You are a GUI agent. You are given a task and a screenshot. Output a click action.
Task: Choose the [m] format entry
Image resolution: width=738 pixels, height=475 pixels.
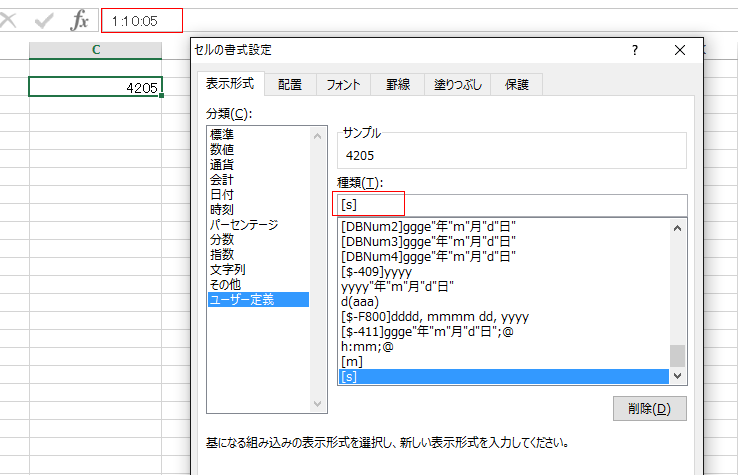point(504,362)
